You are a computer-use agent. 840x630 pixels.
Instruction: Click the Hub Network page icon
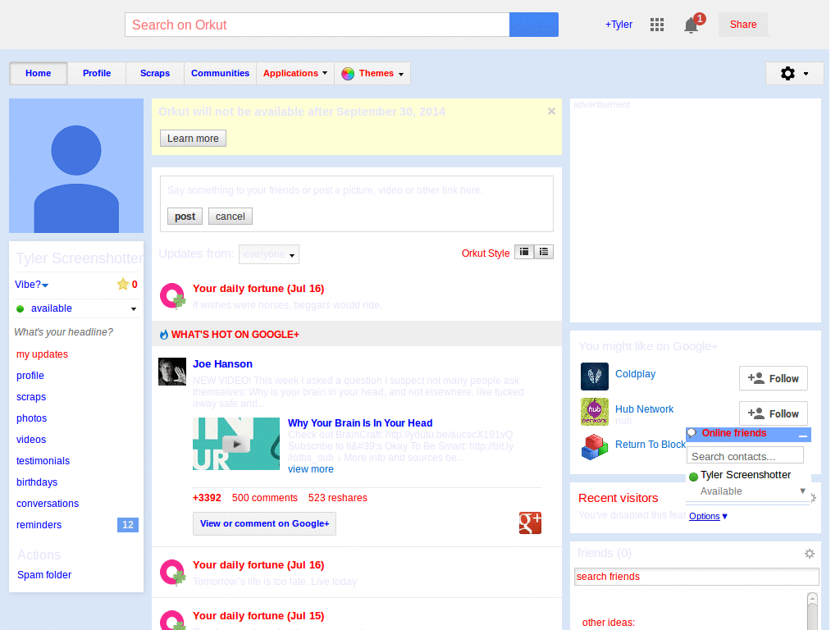595,412
